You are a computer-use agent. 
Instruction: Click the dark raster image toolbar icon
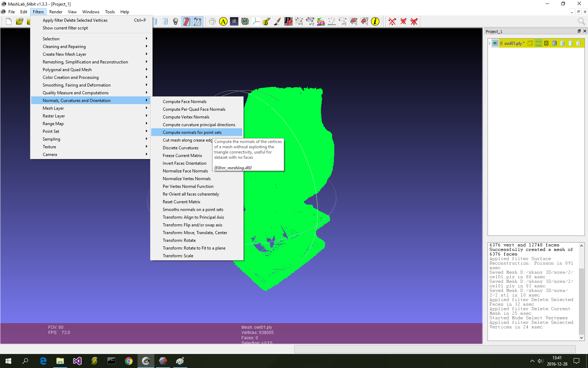234,22
